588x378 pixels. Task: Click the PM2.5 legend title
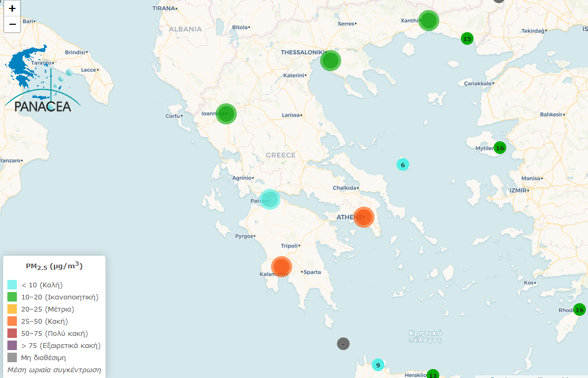tap(54, 266)
